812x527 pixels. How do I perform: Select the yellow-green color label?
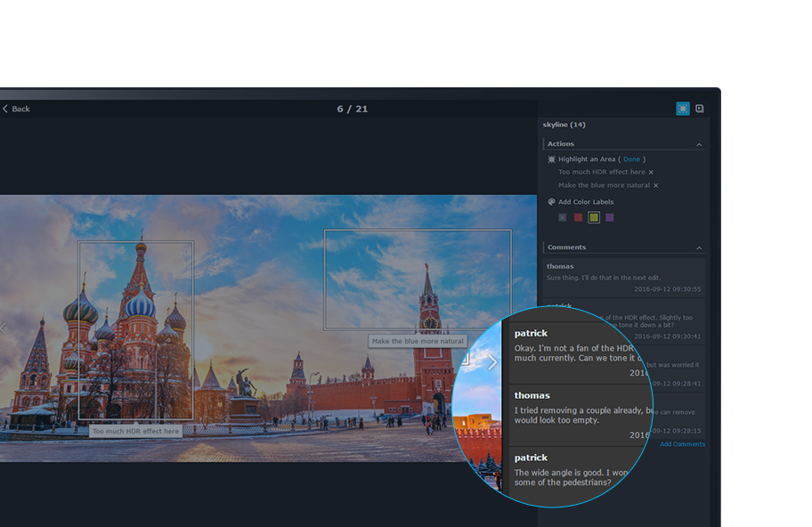[x=594, y=217]
